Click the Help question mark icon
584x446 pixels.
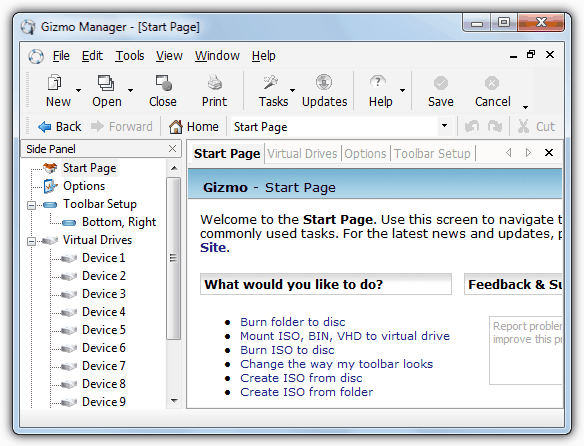(x=378, y=82)
